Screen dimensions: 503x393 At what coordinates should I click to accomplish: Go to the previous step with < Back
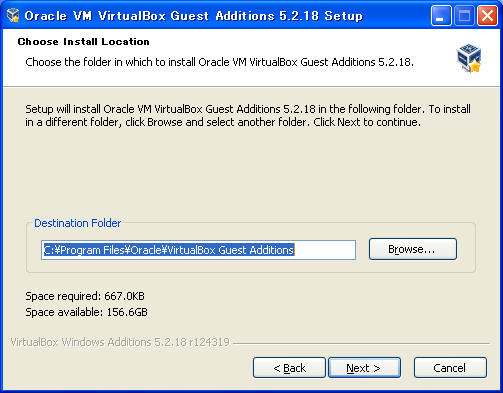click(289, 368)
